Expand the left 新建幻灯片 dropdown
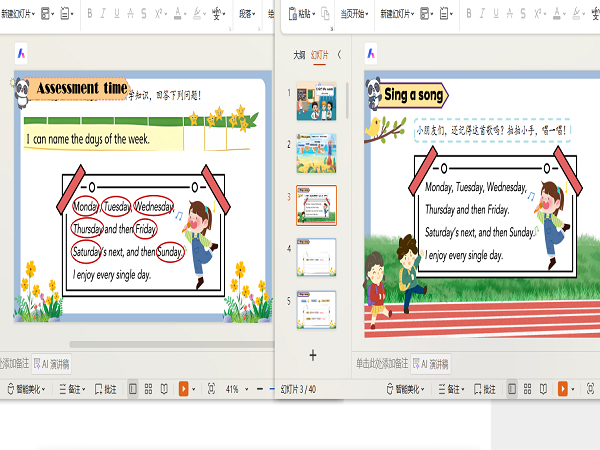Image resolution: width=600 pixels, height=450 pixels. click(31, 14)
